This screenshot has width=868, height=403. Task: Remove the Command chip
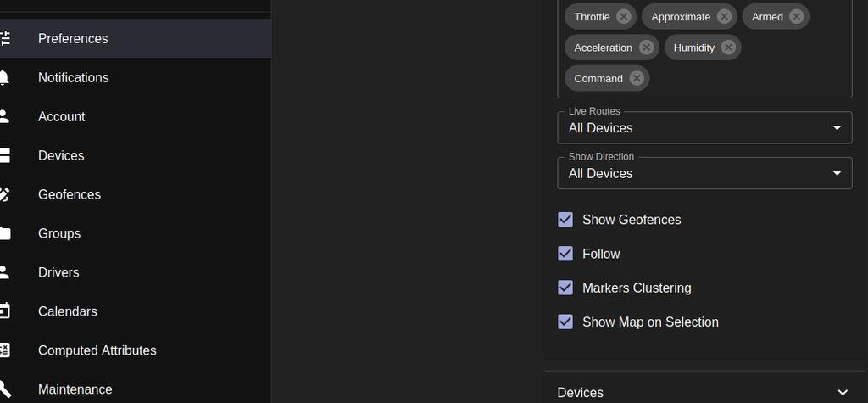[637, 78]
